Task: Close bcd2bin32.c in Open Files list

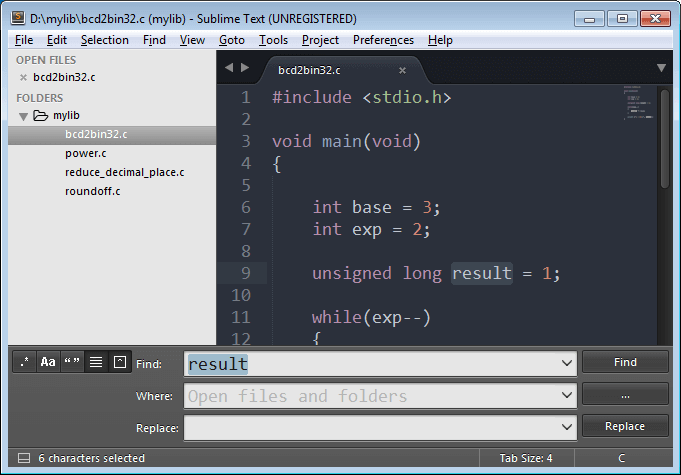Action: coord(23,77)
